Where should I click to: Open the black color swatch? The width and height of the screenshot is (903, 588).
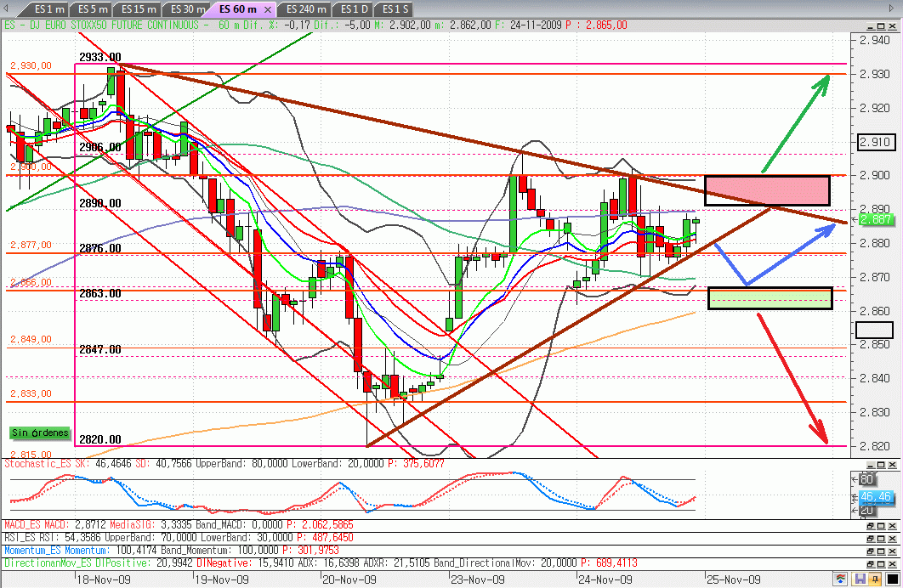tap(892, 580)
